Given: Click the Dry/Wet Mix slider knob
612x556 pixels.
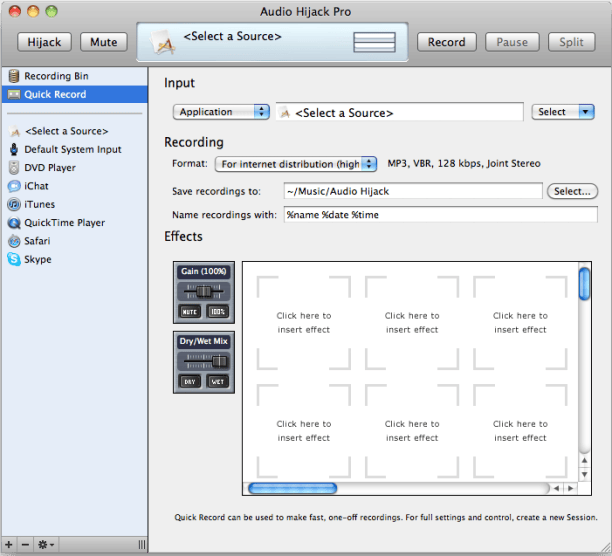Looking at the screenshot, I should 219,361.
